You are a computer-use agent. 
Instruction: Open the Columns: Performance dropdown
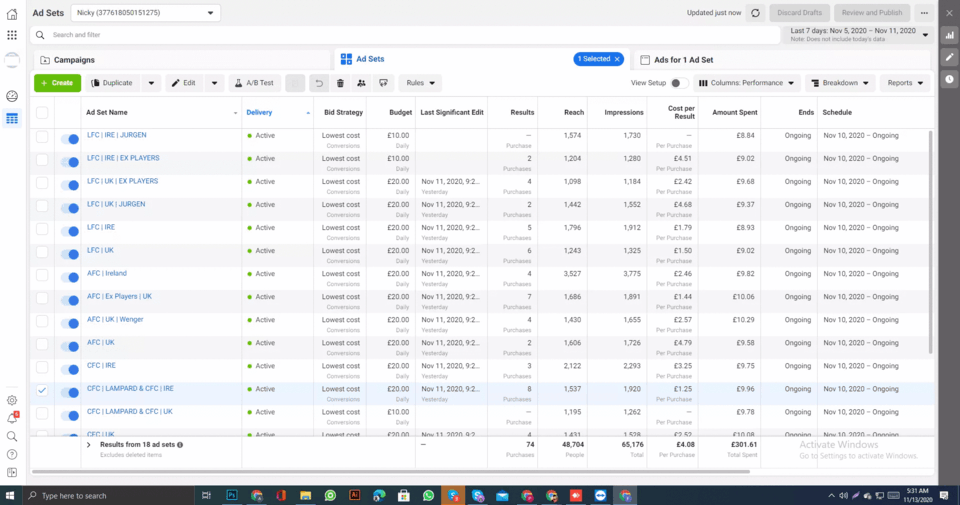point(748,83)
